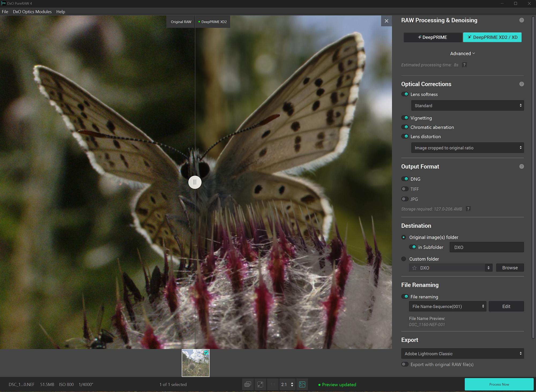Viewport: 536px width, 392px height.
Task: Close the preview comparison with the X icon
Action: click(x=386, y=21)
